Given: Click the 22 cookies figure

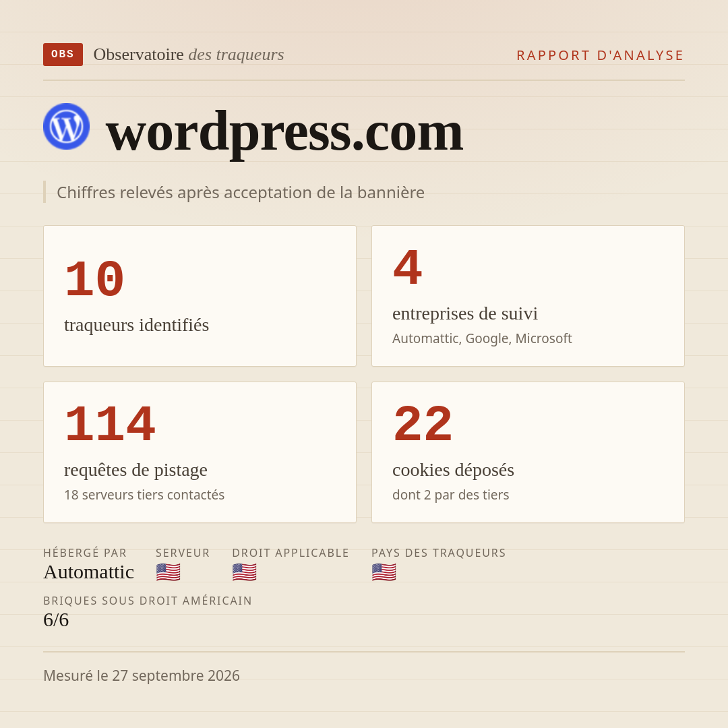Looking at the screenshot, I should click(423, 425).
